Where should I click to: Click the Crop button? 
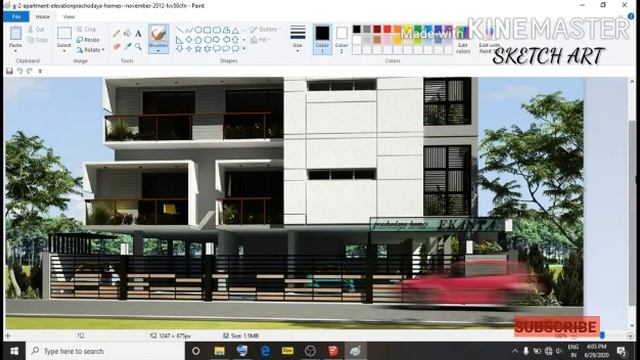[86, 29]
